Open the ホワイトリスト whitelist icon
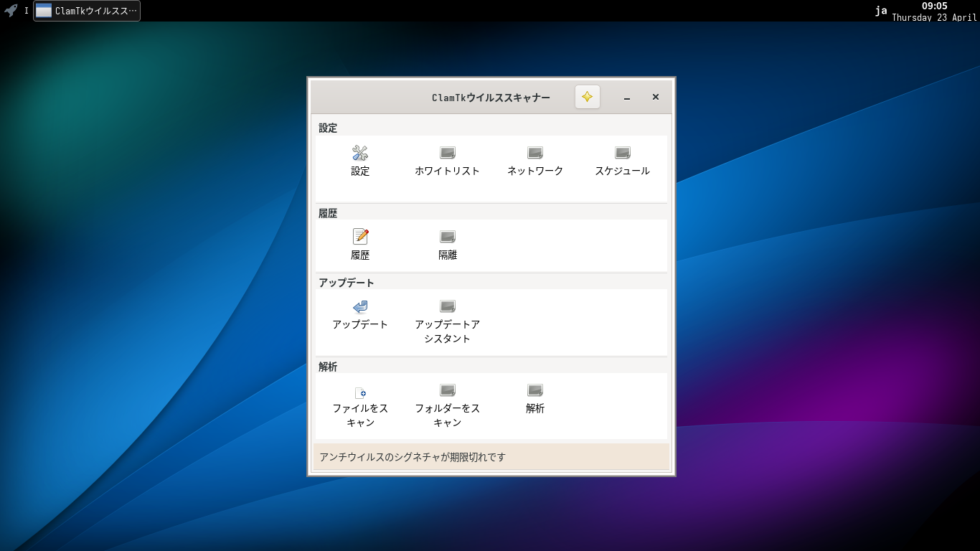Image resolution: width=980 pixels, height=551 pixels. (x=448, y=153)
